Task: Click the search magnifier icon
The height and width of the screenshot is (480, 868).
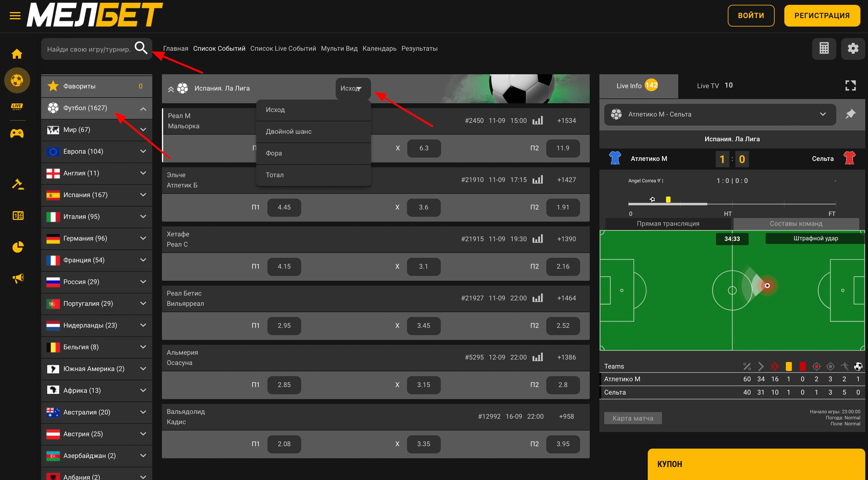Action: pos(141,48)
